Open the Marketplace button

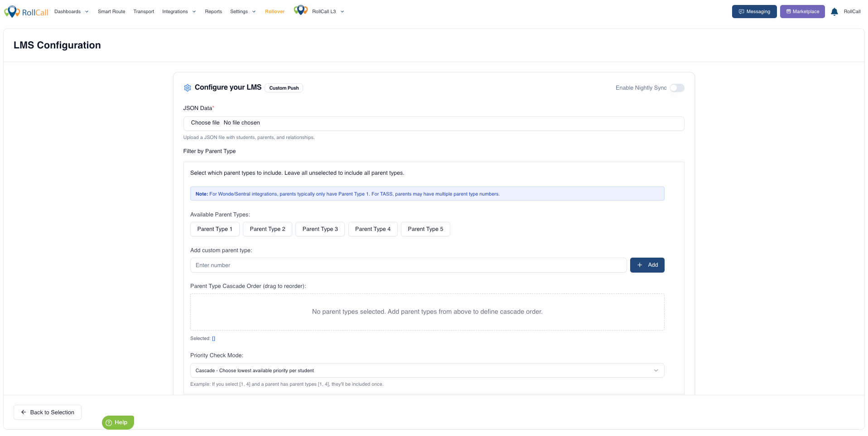click(x=802, y=12)
